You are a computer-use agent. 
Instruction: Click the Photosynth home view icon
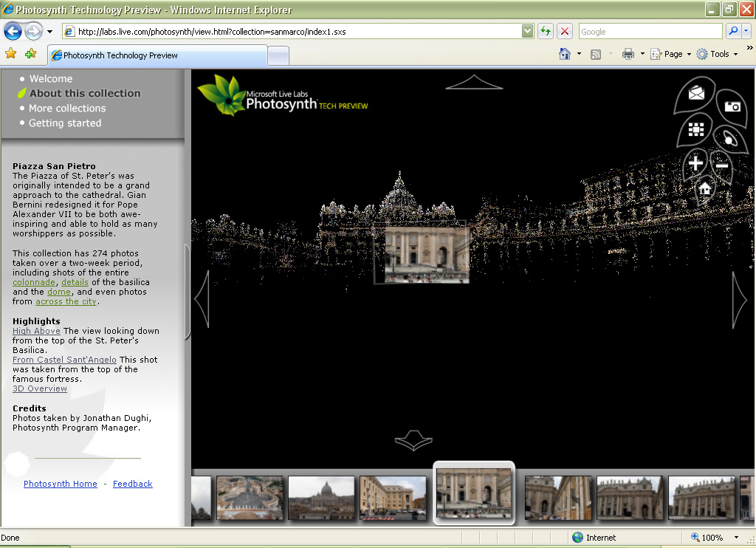point(705,188)
